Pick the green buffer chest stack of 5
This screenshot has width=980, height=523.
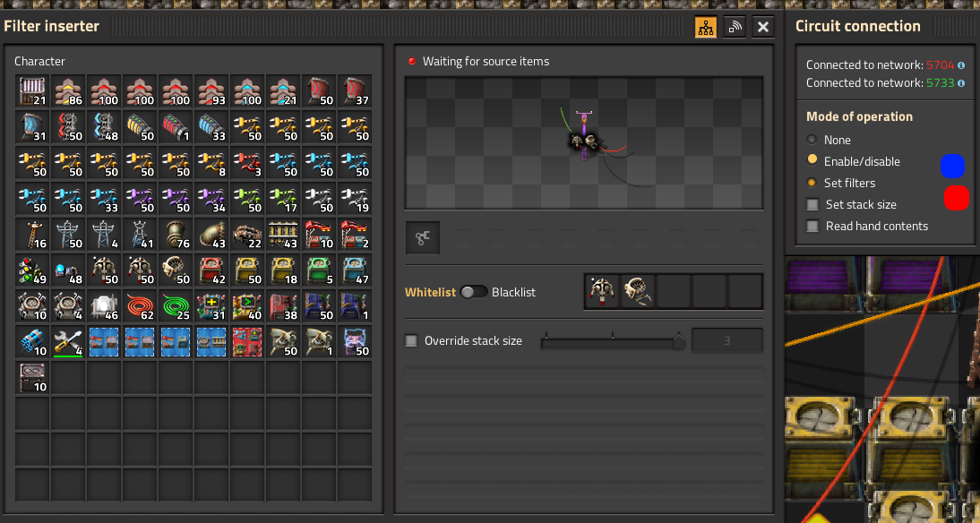(319, 271)
